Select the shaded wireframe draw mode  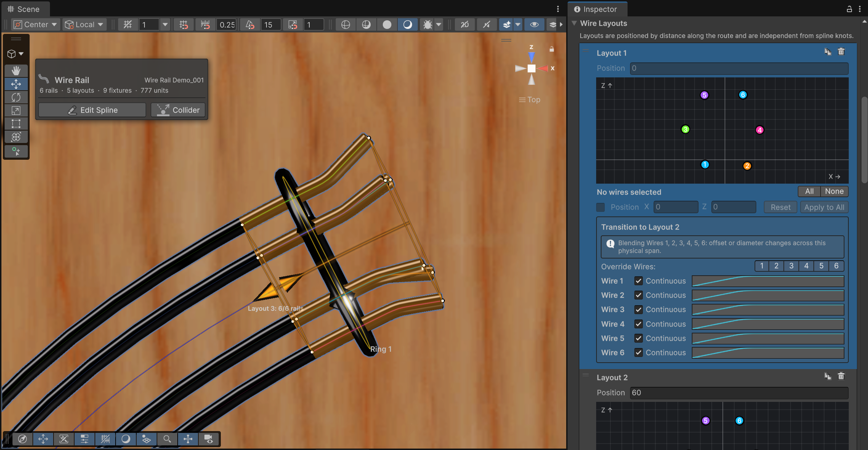click(x=366, y=25)
